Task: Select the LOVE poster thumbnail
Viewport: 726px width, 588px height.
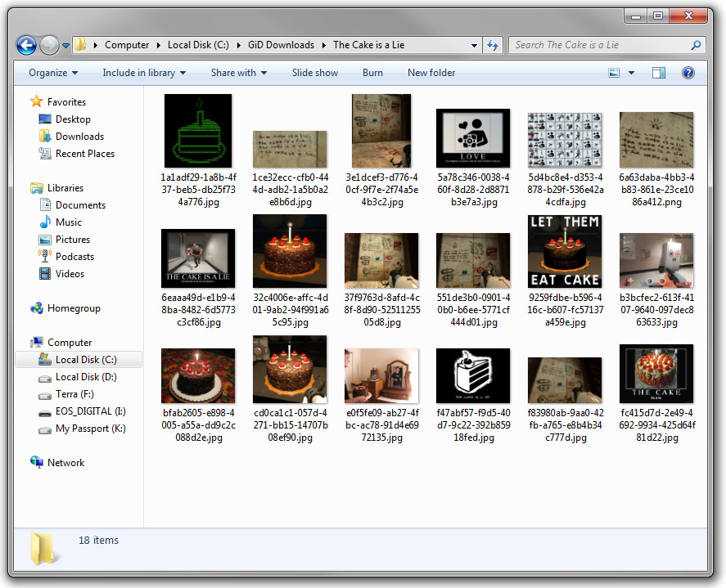Action: point(473,138)
